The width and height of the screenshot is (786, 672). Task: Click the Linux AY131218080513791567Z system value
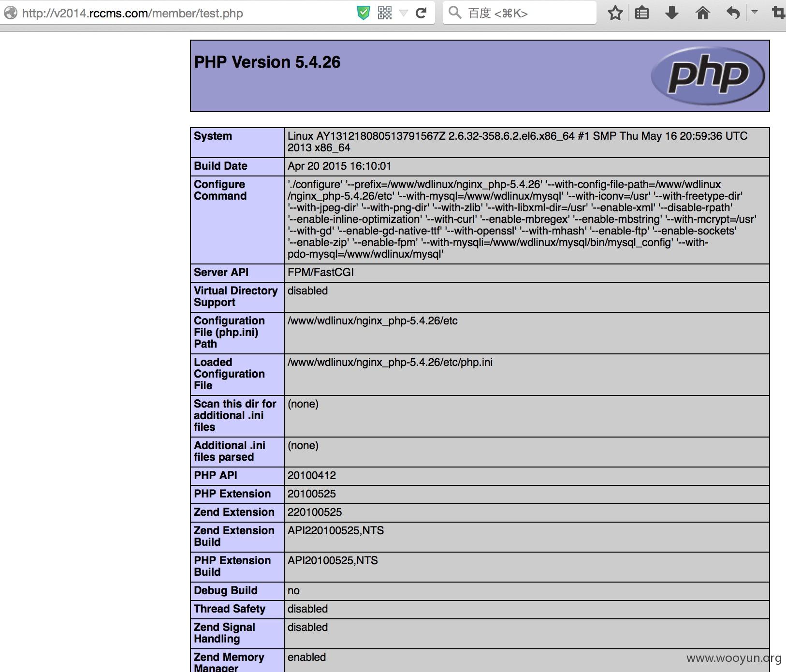coord(518,142)
